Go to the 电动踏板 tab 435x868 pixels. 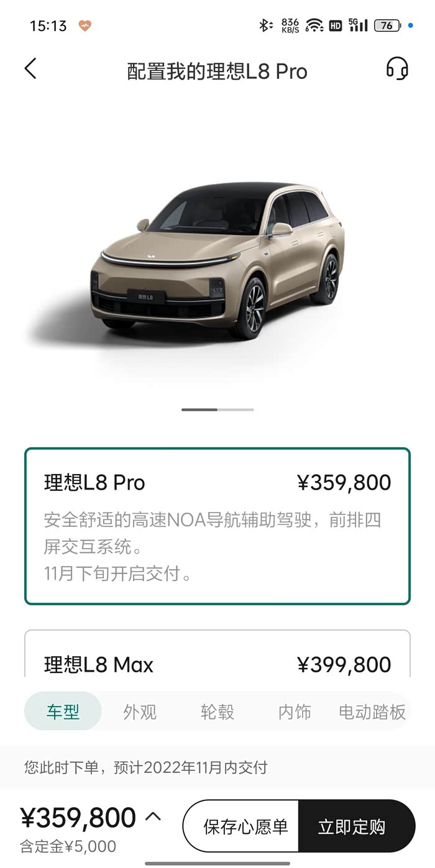[x=372, y=711]
